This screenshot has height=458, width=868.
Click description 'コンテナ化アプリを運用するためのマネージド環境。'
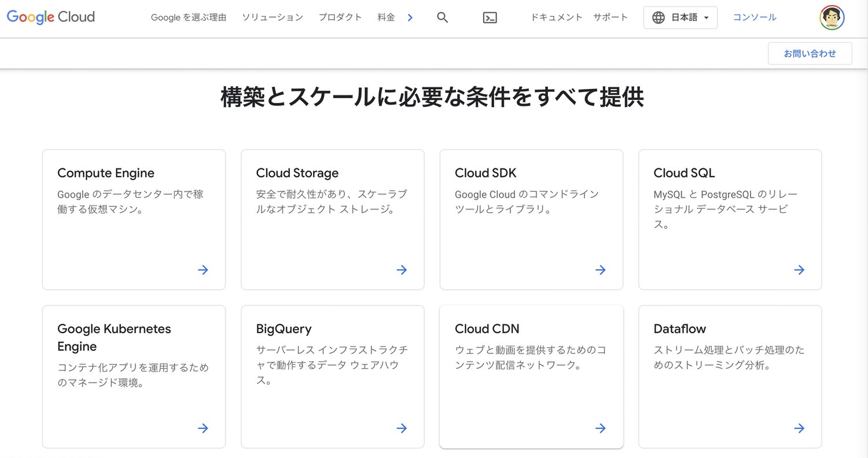tap(133, 375)
